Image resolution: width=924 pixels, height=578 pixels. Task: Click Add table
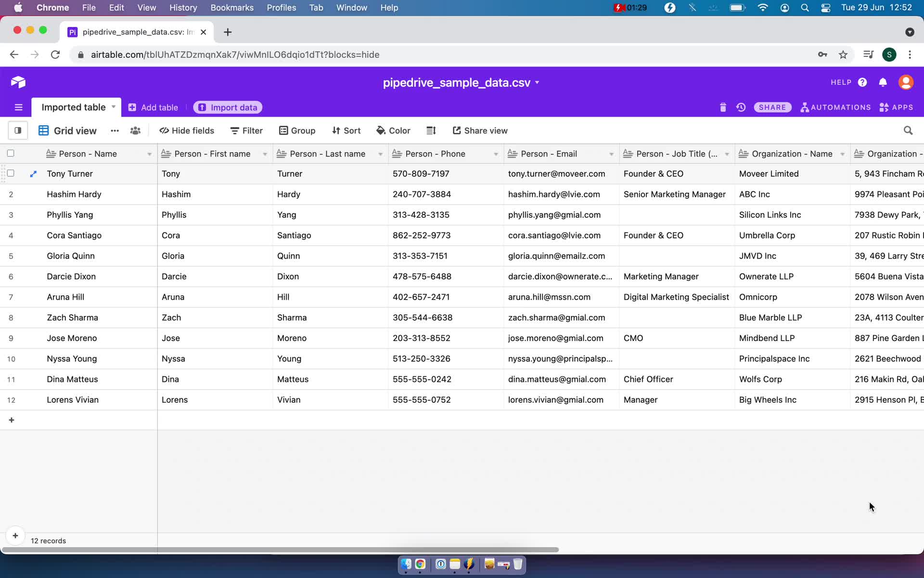(153, 107)
